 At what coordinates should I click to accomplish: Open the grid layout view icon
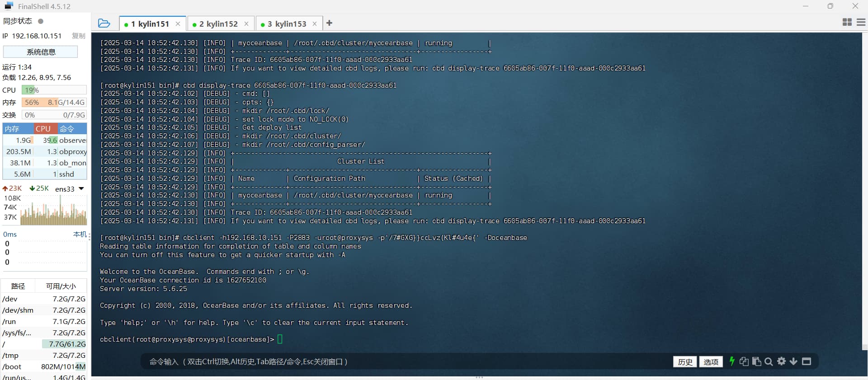pos(847,22)
